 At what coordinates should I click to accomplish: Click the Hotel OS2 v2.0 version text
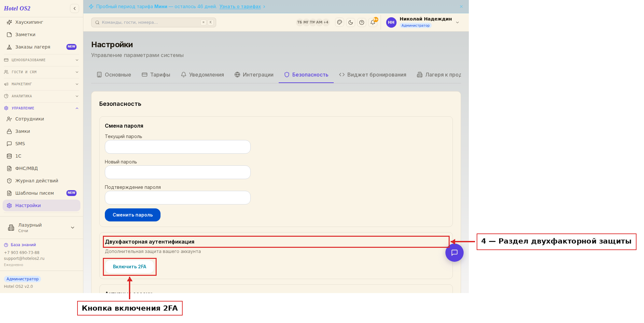[x=18, y=287]
